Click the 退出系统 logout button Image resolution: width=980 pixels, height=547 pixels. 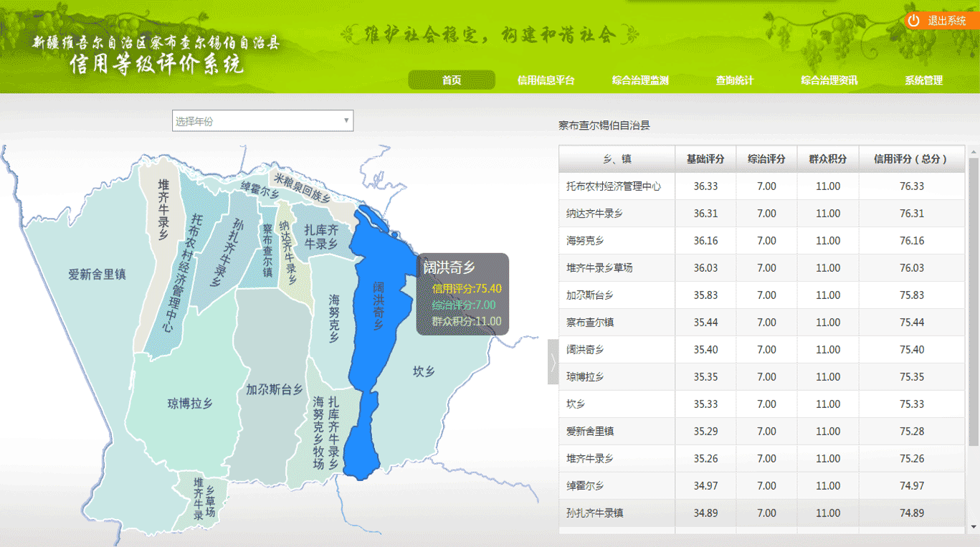[x=941, y=21]
